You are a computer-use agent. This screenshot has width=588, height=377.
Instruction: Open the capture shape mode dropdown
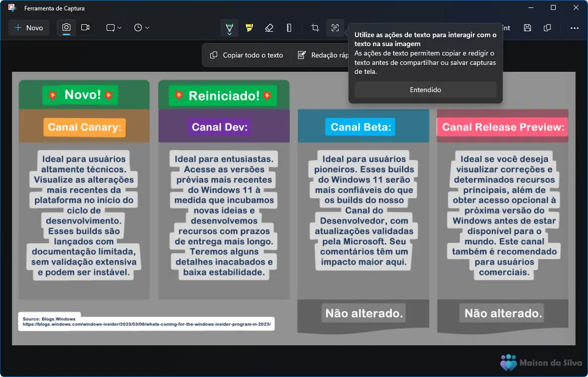[114, 28]
